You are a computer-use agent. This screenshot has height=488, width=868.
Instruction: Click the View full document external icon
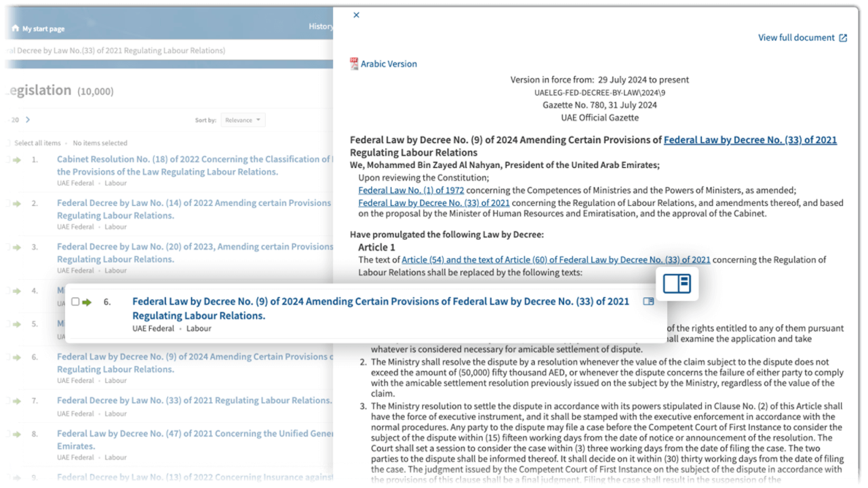click(x=843, y=38)
